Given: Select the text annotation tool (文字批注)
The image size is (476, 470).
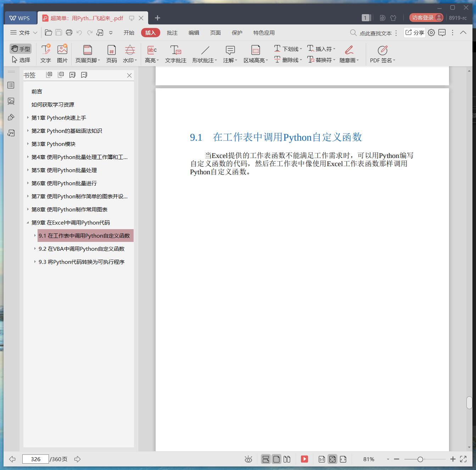Looking at the screenshot, I should [175, 54].
